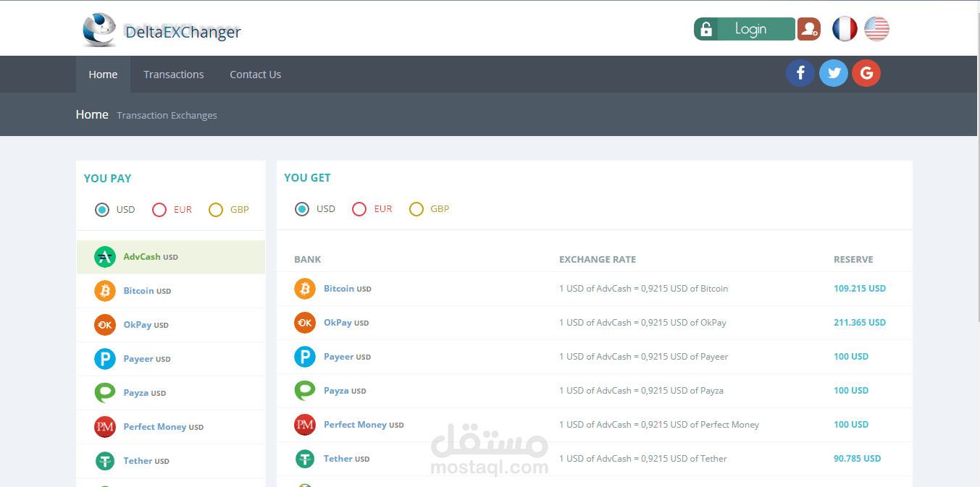Open the Transactions menu item
The width and height of the screenshot is (980, 487).
pyautogui.click(x=173, y=74)
